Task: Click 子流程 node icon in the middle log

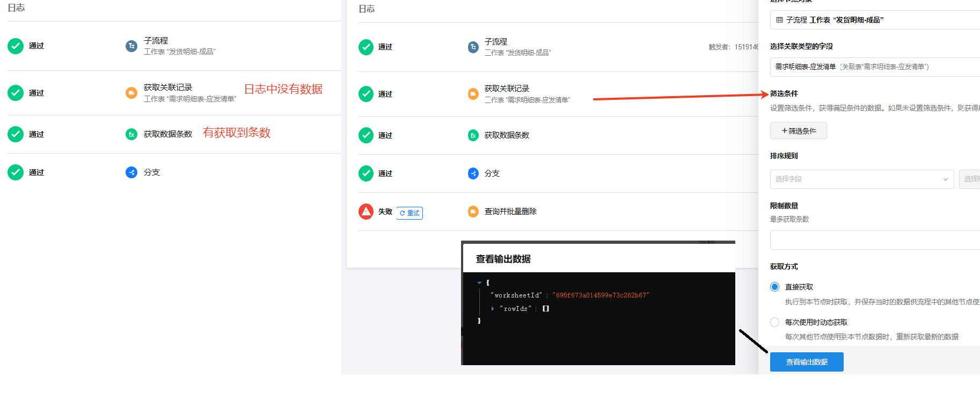Action: click(x=473, y=47)
